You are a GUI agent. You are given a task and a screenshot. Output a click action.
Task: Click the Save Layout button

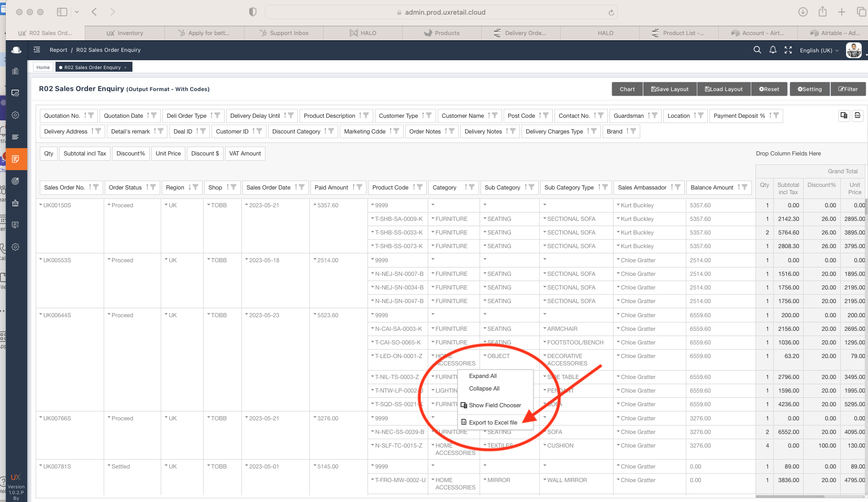pos(670,89)
